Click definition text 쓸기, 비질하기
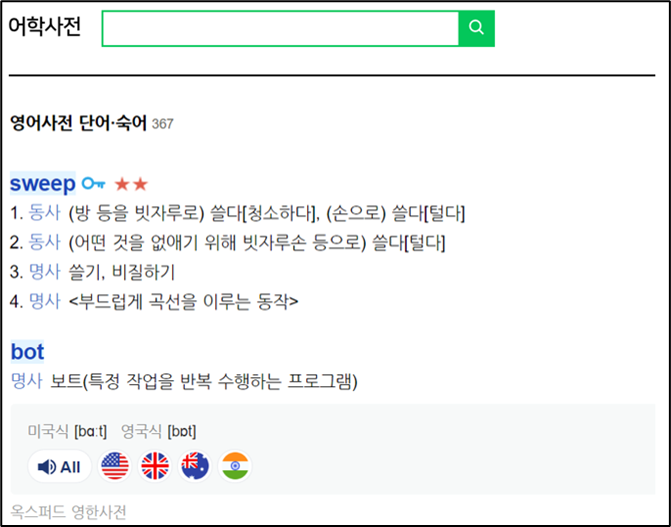The width and height of the screenshot is (671, 527). click(x=122, y=272)
